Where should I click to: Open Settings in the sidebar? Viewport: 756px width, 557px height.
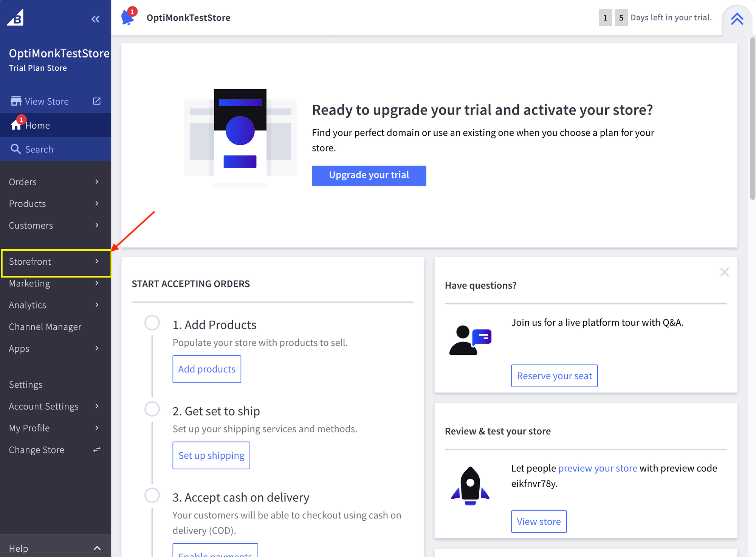pos(56,385)
